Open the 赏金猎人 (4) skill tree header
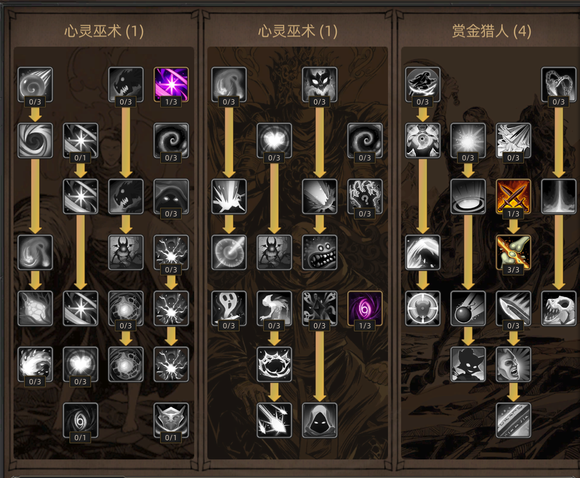The image size is (580, 478). (491, 31)
